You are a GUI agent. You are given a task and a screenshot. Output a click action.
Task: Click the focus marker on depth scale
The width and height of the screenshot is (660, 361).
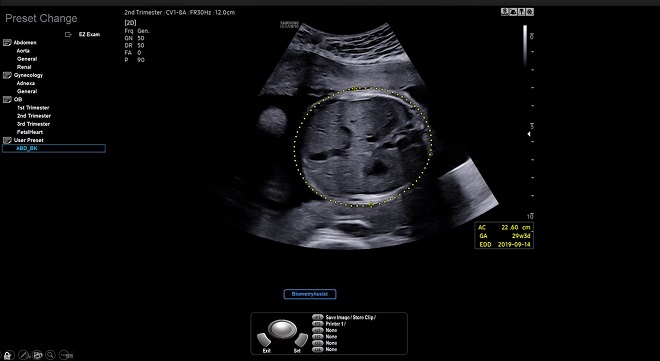[530, 134]
